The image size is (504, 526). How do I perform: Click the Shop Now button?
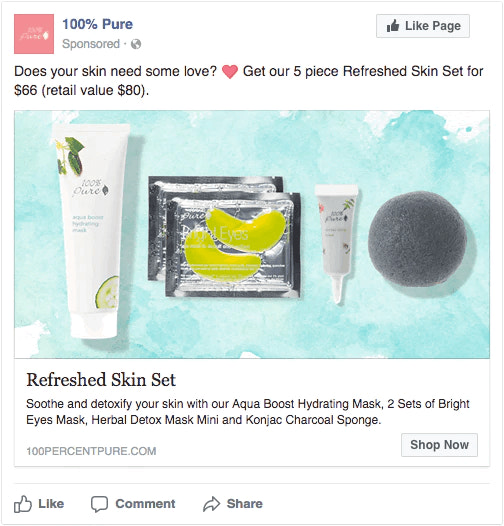pos(439,445)
